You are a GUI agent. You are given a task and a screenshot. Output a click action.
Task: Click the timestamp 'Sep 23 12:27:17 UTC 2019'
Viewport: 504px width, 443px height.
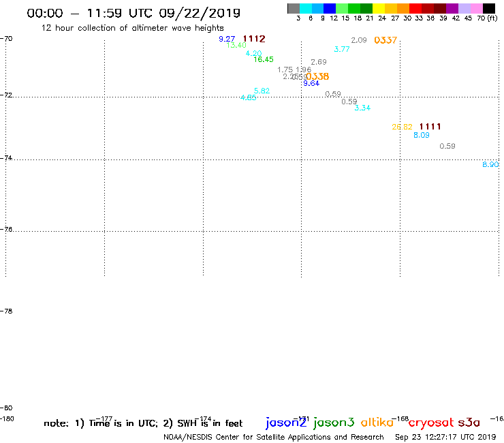pyautogui.click(x=445, y=438)
